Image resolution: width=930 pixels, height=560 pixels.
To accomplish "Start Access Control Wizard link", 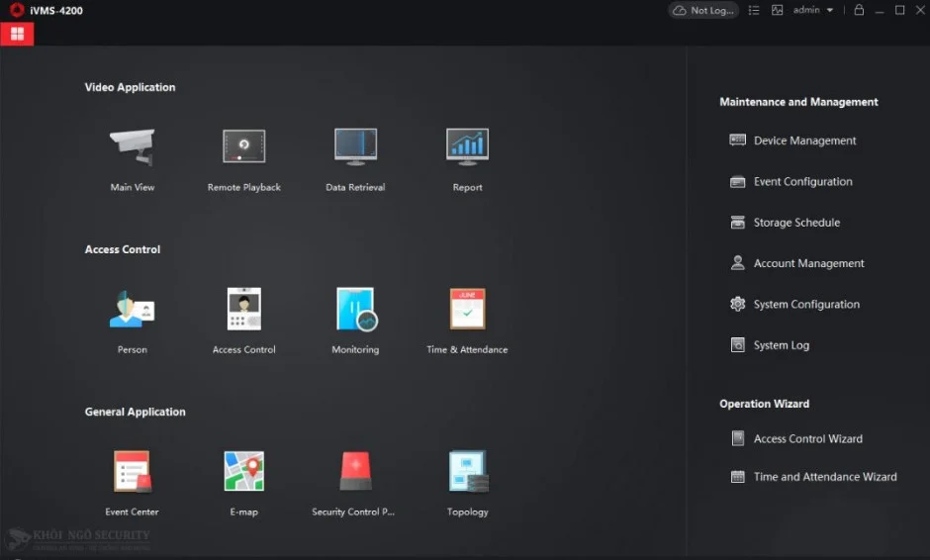I will coord(808,439).
